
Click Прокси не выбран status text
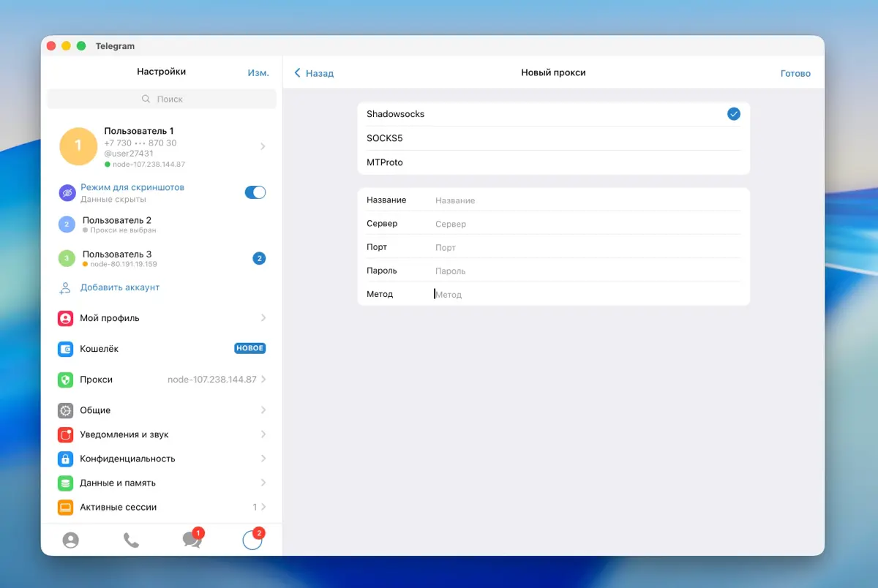pos(123,230)
